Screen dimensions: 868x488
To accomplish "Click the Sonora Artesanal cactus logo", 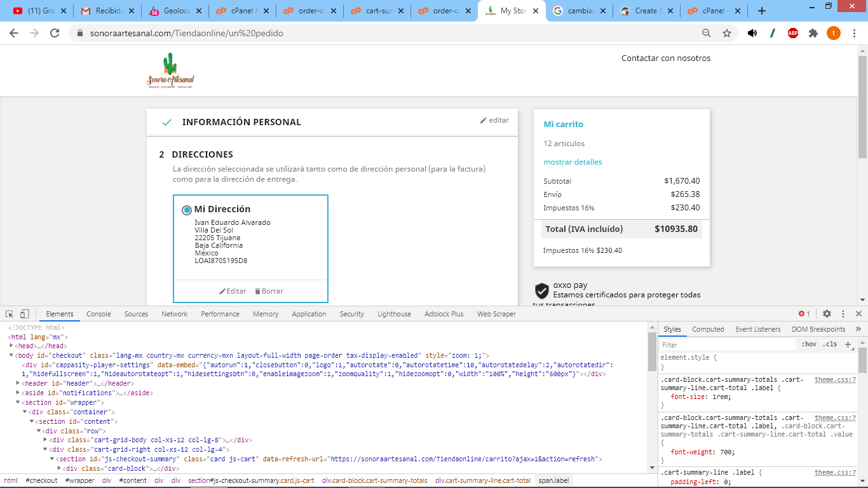I will pyautogui.click(x=170, y=71).
